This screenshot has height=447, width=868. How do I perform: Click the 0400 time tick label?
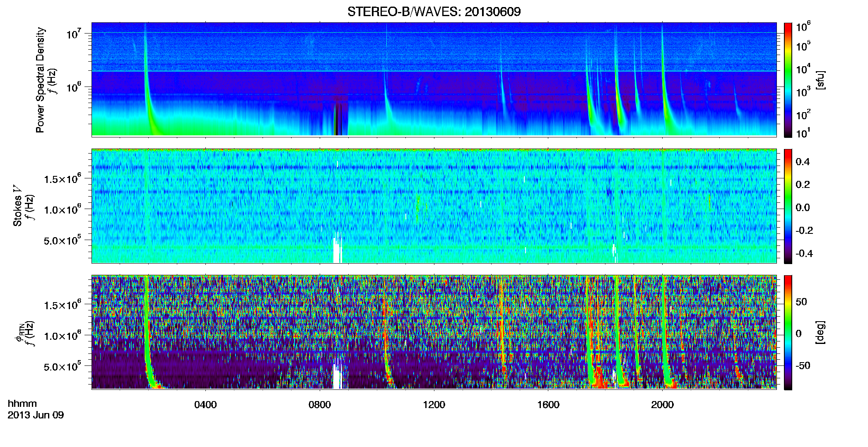(205, 405)
